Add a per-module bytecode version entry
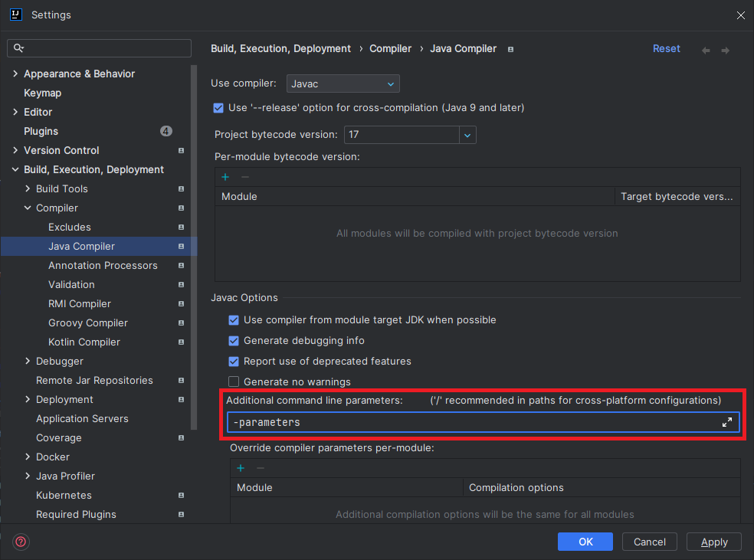754x560 pixels. (x=225, y=177)
